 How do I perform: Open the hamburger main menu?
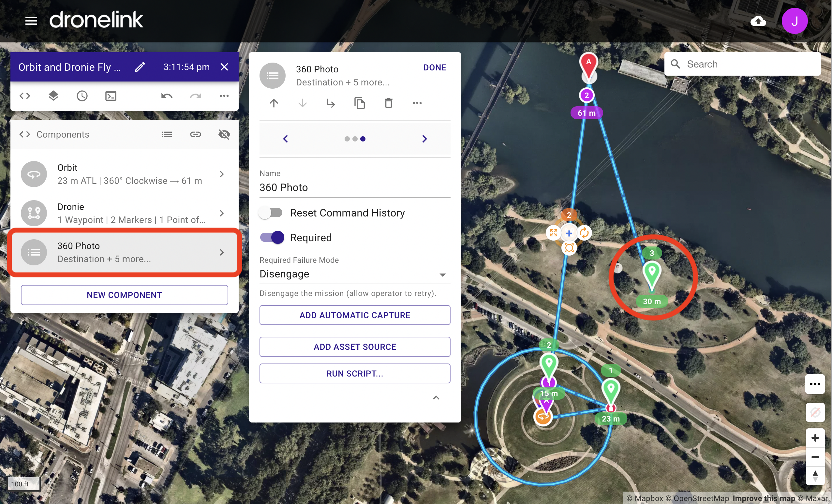(31, 21)
